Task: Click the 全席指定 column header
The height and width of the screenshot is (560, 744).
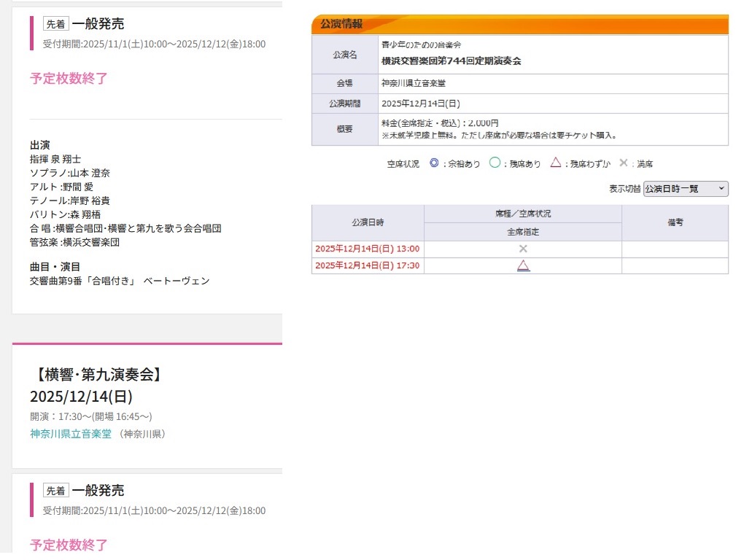Action: (x=523, y=232)
